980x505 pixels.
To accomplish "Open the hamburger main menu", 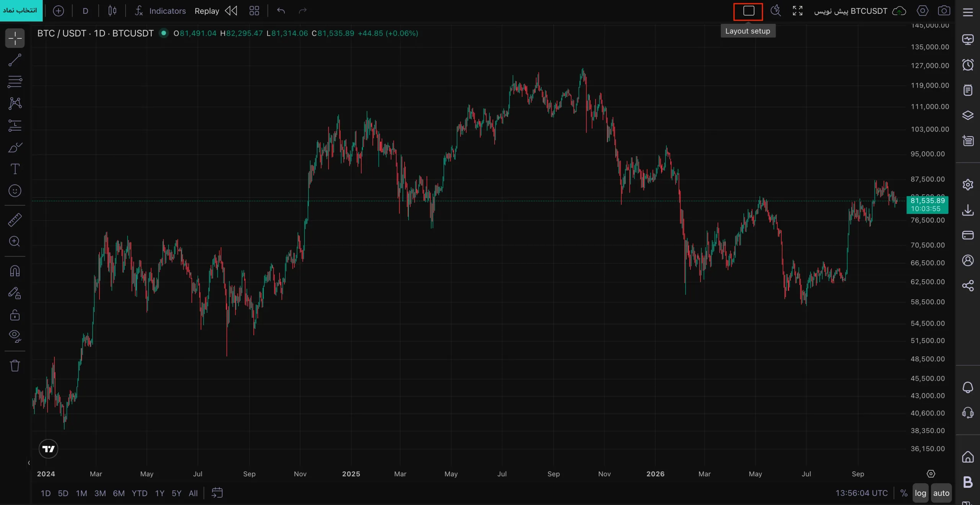I will 968,12.
